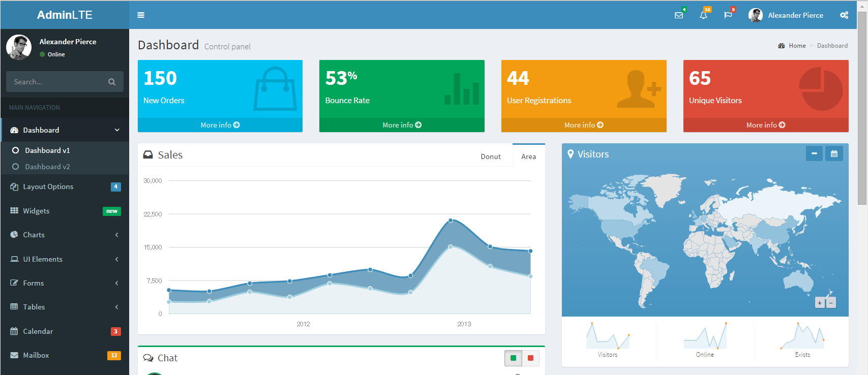Open notifications bell icon
Screen dimensions: 868x375
tap(703, 15)
